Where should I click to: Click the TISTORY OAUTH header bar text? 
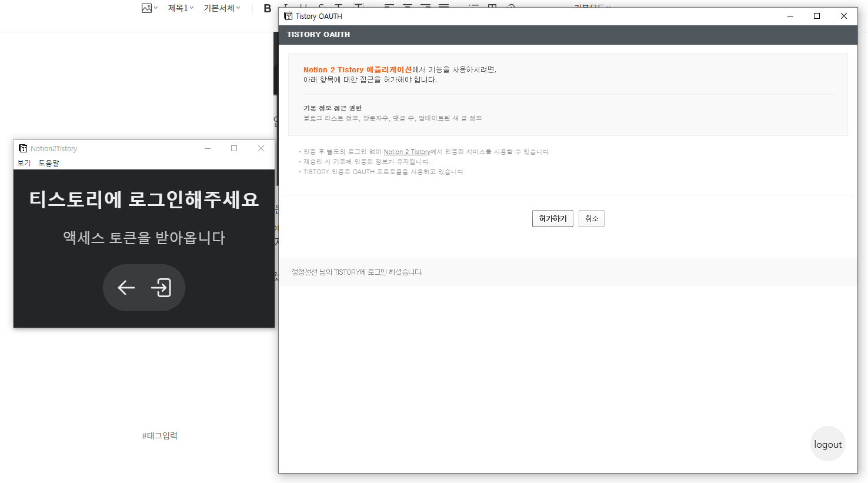click(318, 35)
